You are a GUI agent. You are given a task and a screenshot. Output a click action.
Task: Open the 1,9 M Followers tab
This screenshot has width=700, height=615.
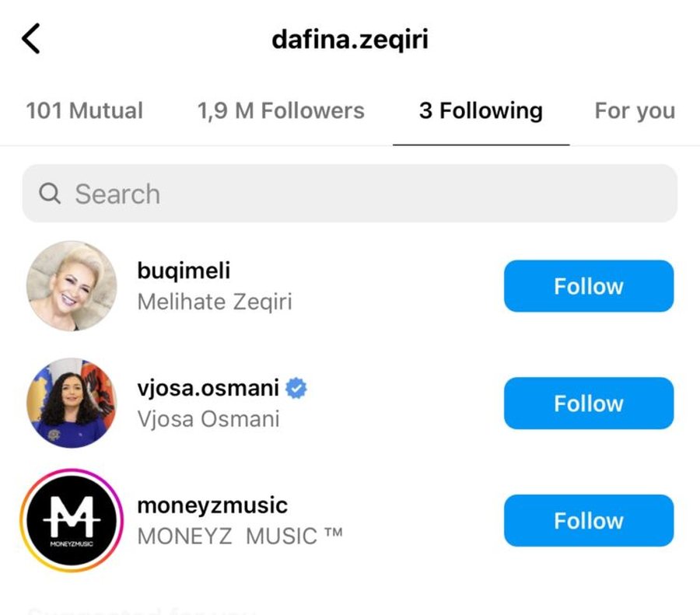tap(280, 110)
